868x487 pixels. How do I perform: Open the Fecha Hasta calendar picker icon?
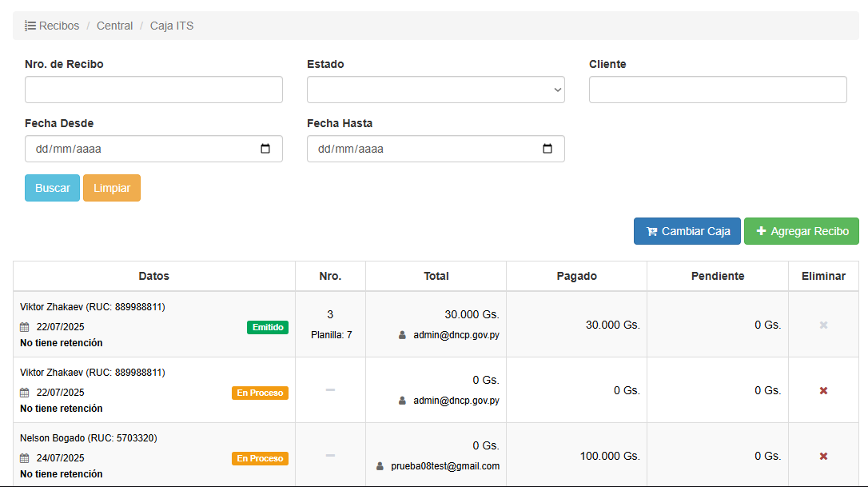(547, 149)
